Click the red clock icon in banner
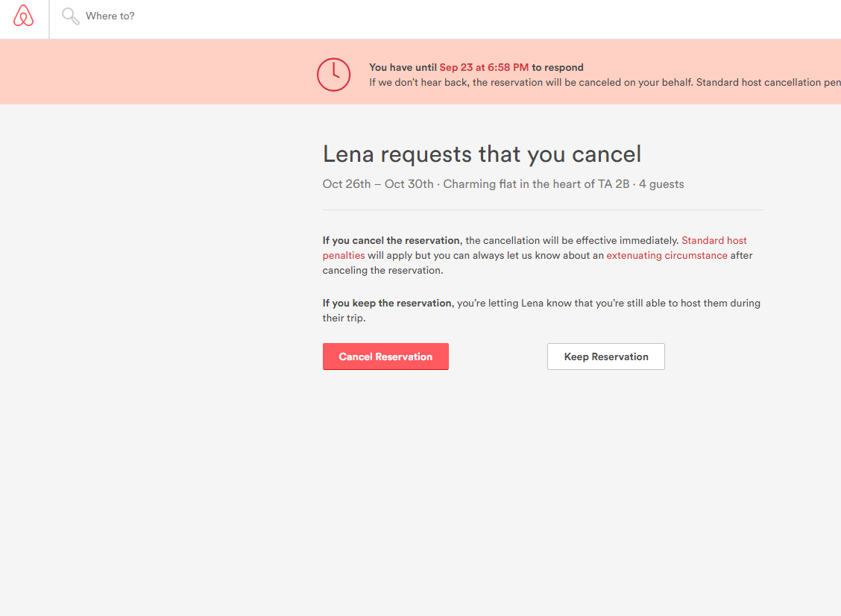 click(x=333, y=75)
